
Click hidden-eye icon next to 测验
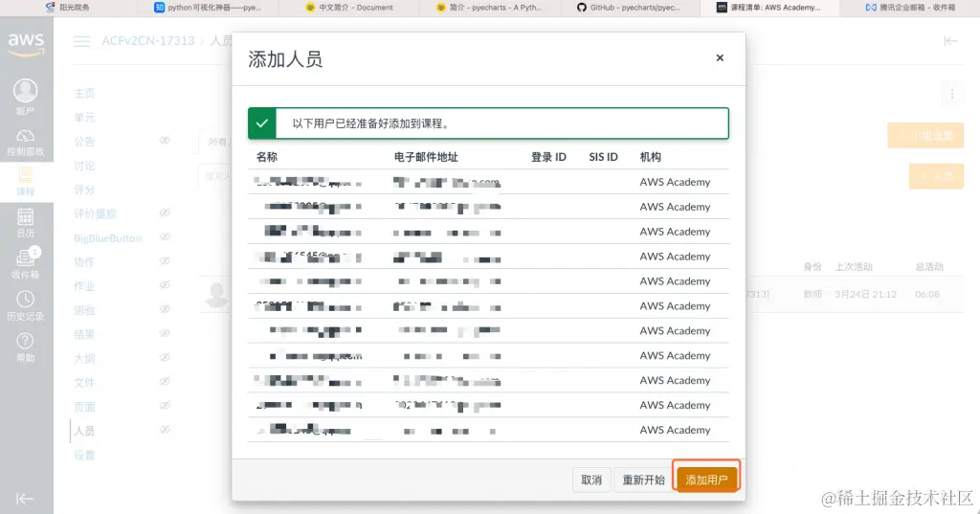165,309
